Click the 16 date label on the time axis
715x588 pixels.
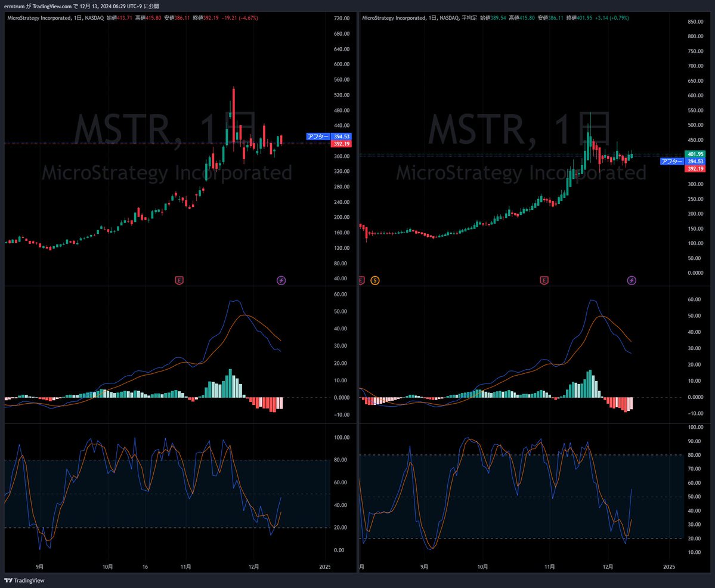[145, 567]
